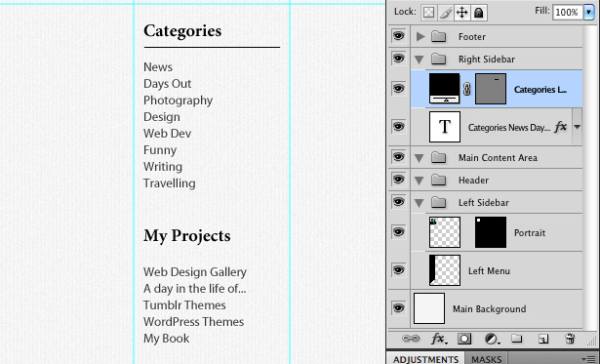Toggle lock image pixels brush icon
Screen dimensions: 600x364
(x=446, y=13)
